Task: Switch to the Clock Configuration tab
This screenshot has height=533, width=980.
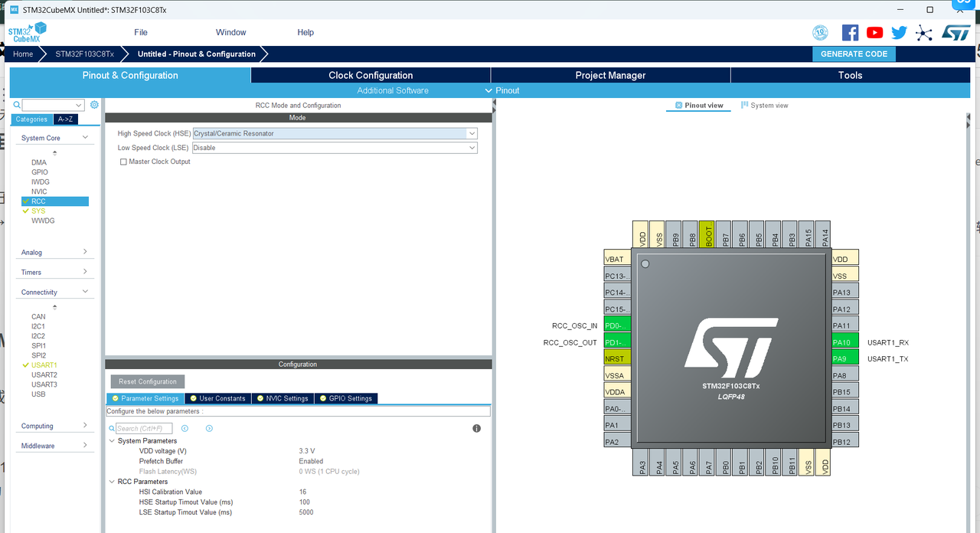Action: pos(371,75)
